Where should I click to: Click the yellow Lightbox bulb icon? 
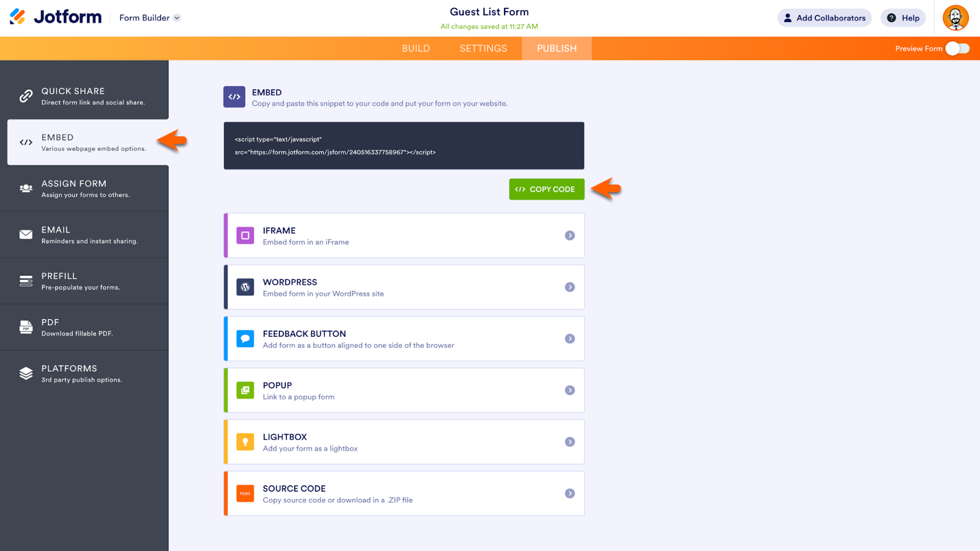(x=245, y=442)
